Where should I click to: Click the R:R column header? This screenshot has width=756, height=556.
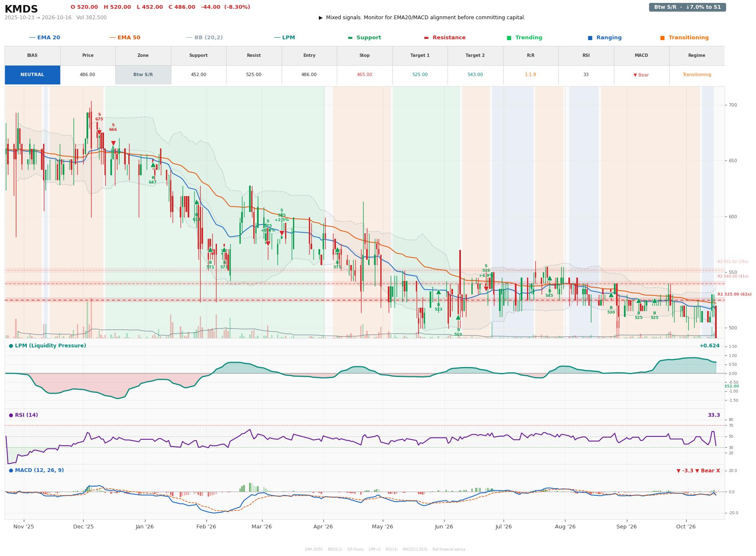[530, 56]
